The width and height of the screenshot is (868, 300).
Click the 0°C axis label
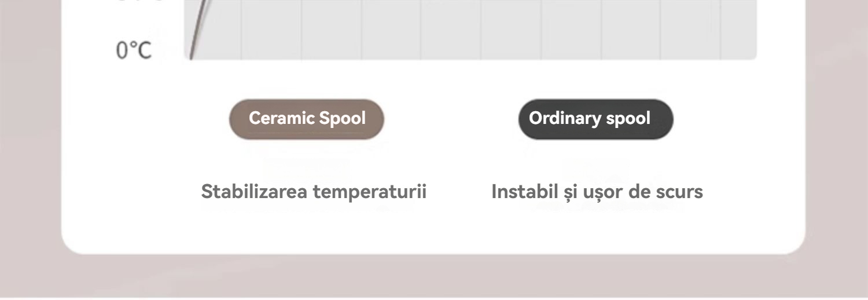point(134,51)
